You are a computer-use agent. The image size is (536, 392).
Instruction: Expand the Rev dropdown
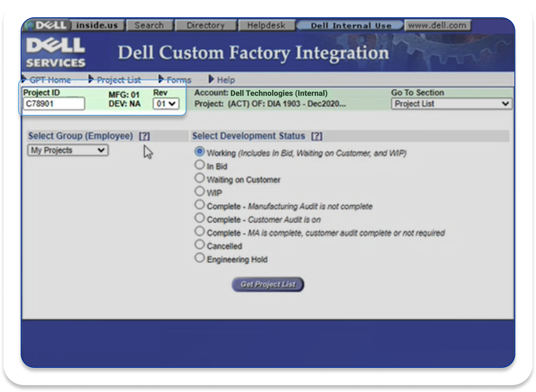pyautogui.click(x=166, y=104)
